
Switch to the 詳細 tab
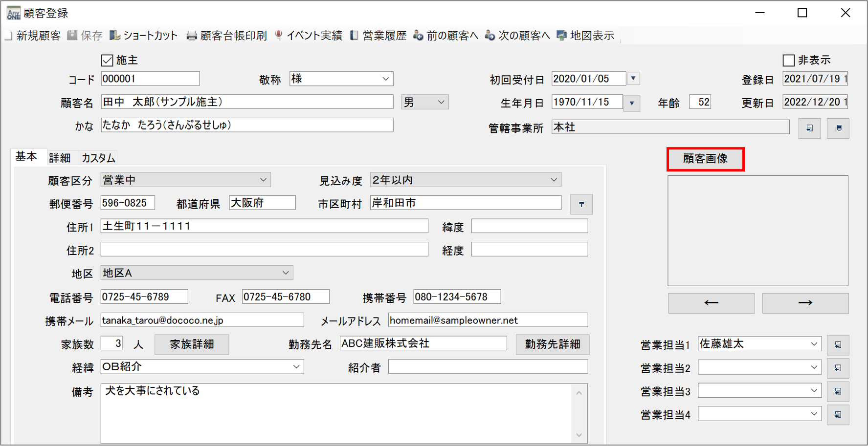click(x=60, y=158)
